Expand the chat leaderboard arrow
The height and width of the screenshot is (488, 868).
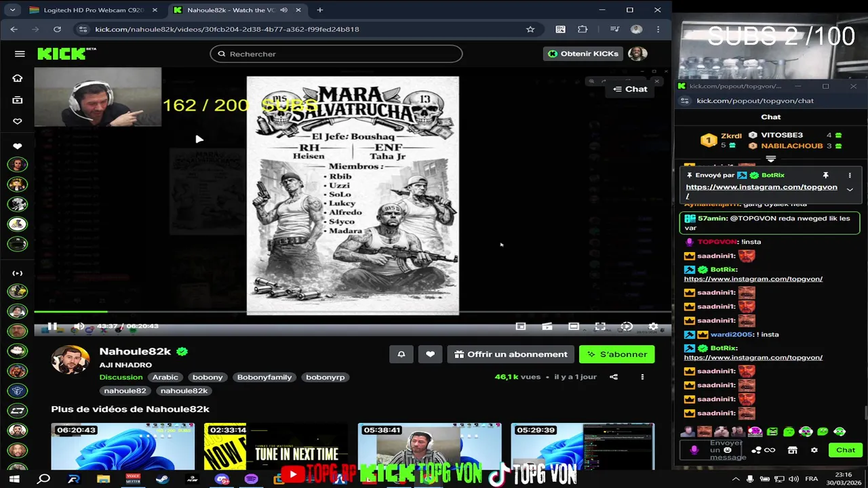coord(770,159)
